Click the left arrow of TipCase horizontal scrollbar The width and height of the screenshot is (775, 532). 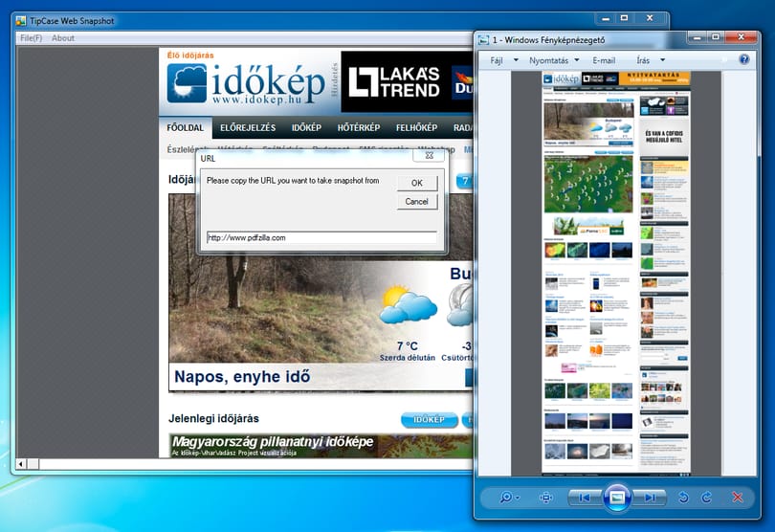coord(21,464)
